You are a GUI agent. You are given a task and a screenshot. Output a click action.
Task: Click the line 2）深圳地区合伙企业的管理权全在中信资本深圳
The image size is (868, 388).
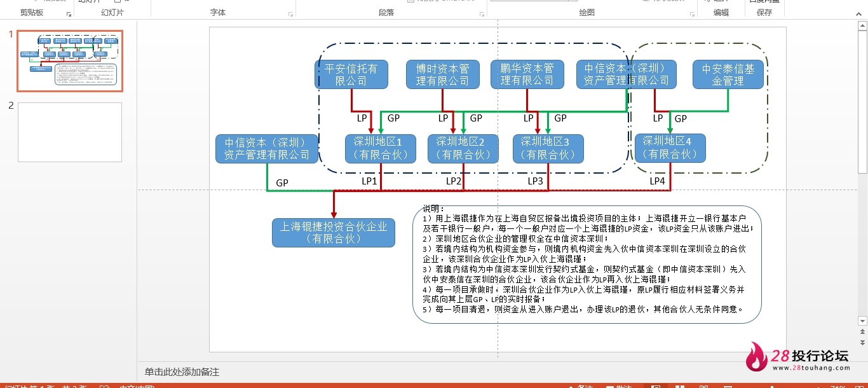pos(515,239)
